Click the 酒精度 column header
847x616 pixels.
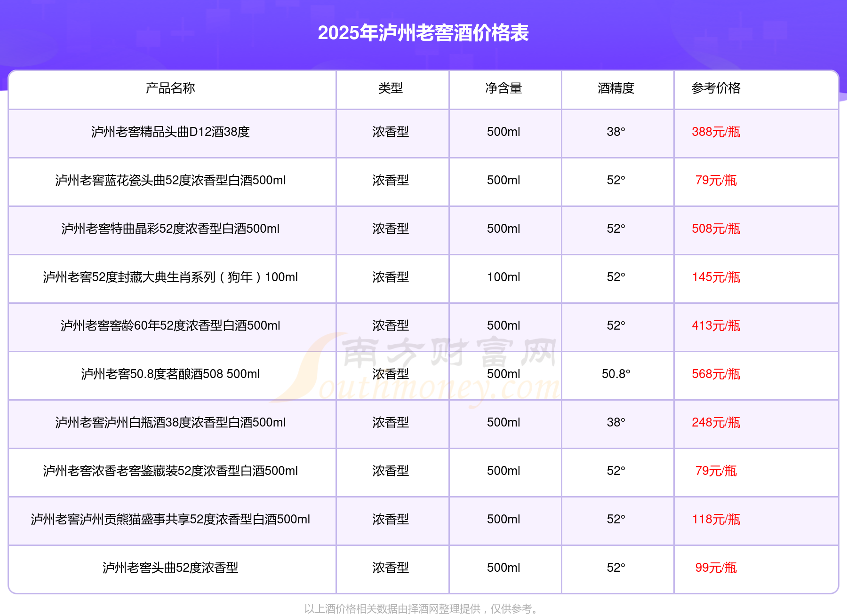point(616,88)
